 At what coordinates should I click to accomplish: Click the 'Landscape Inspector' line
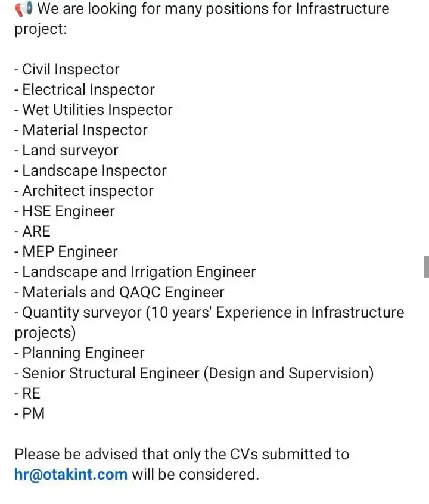point(91,171)
